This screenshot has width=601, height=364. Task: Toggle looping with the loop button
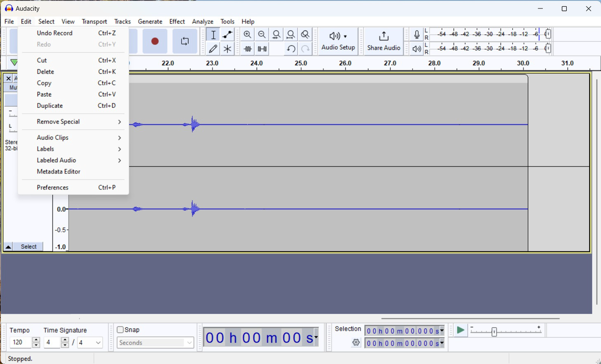(x=185, y=41)
